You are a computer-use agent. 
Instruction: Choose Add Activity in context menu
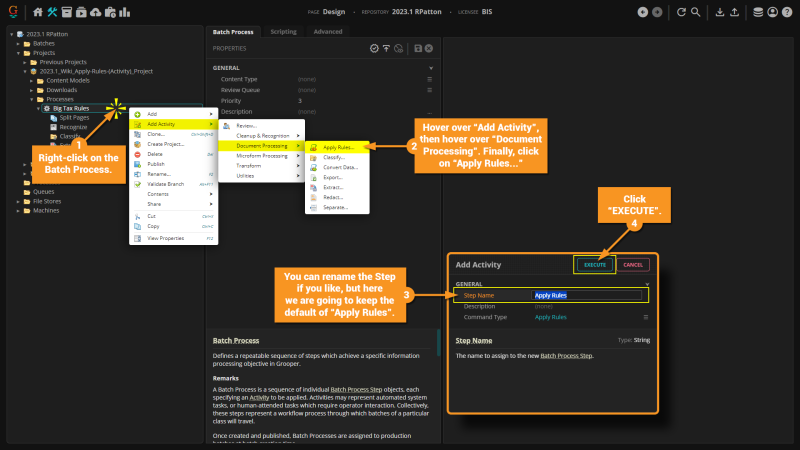tap(173, 124)
